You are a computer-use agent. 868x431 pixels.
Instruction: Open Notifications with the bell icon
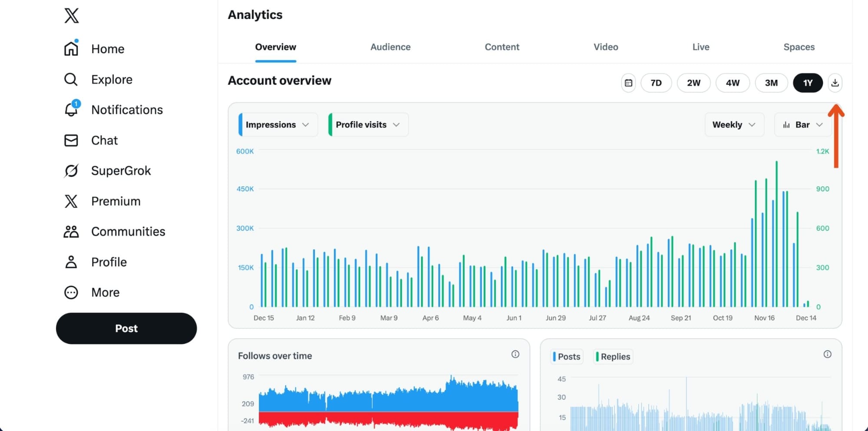pyautogui.click(x=70, y=109)
